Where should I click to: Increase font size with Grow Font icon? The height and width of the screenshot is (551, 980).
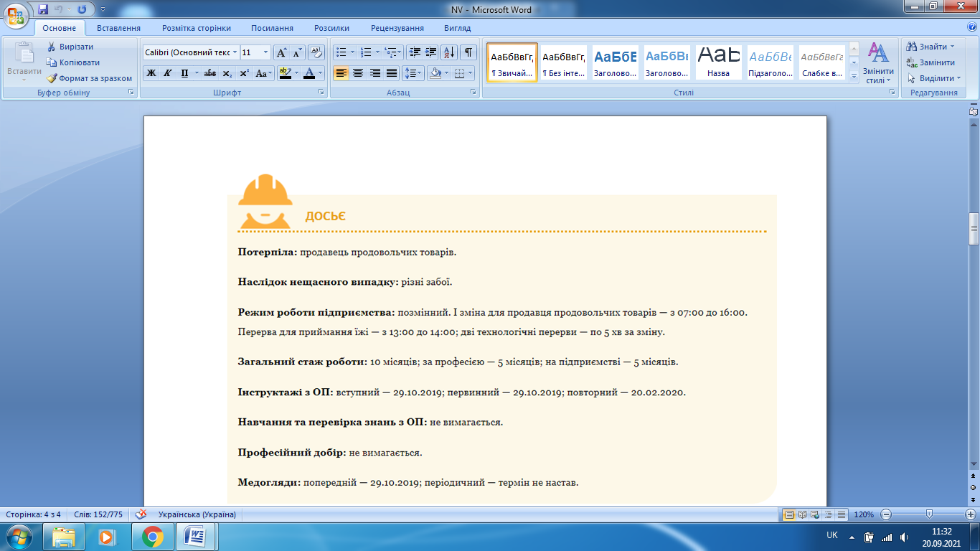(x=282, y=52)
